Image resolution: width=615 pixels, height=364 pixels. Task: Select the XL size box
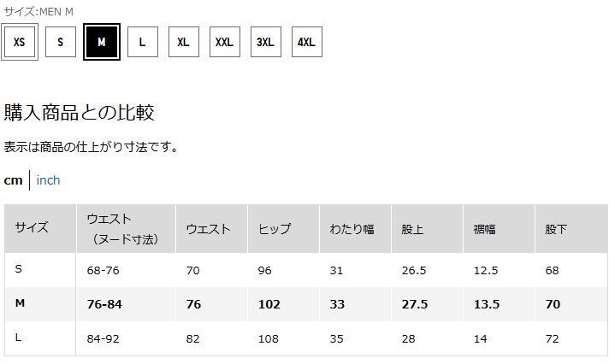click(184, 42)
